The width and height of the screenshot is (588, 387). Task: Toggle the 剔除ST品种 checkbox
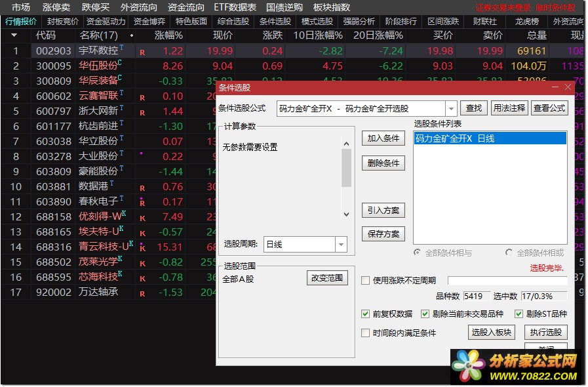519,314
